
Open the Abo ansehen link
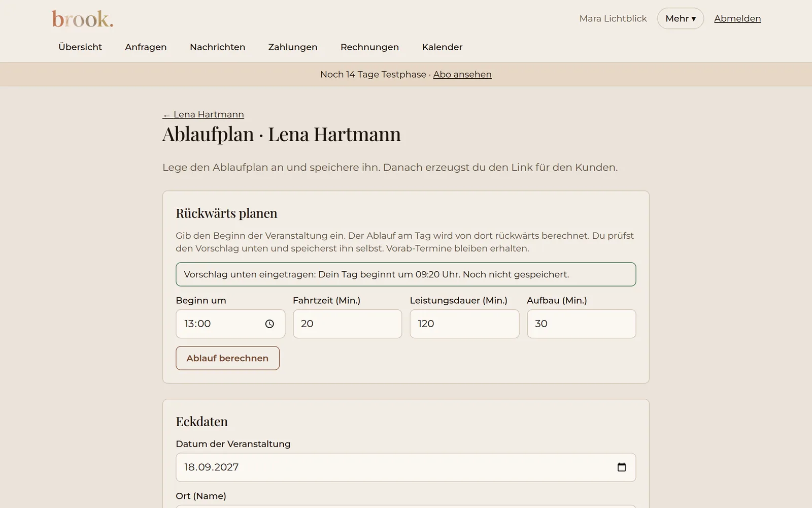point(462,75)
